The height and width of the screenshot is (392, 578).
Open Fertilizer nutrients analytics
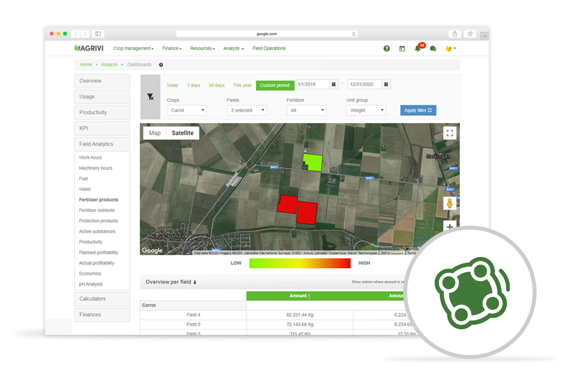(x=96, y=211)
